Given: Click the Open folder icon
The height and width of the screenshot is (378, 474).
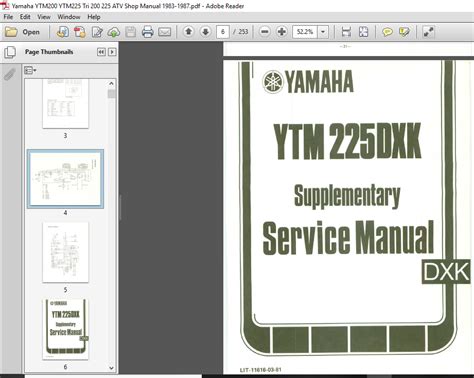Looking at the screenshot, I should click(x=11, y=32).
